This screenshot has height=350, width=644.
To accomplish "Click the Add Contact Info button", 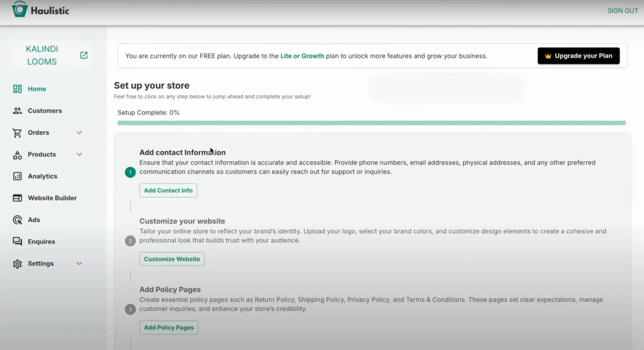I will point(168,190).
